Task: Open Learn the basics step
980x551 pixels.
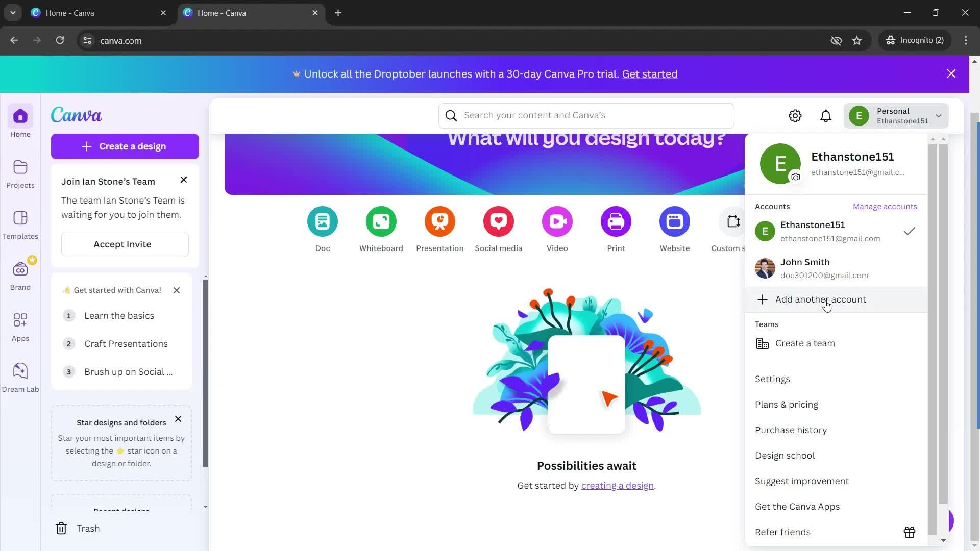Action: coord(121,316)
